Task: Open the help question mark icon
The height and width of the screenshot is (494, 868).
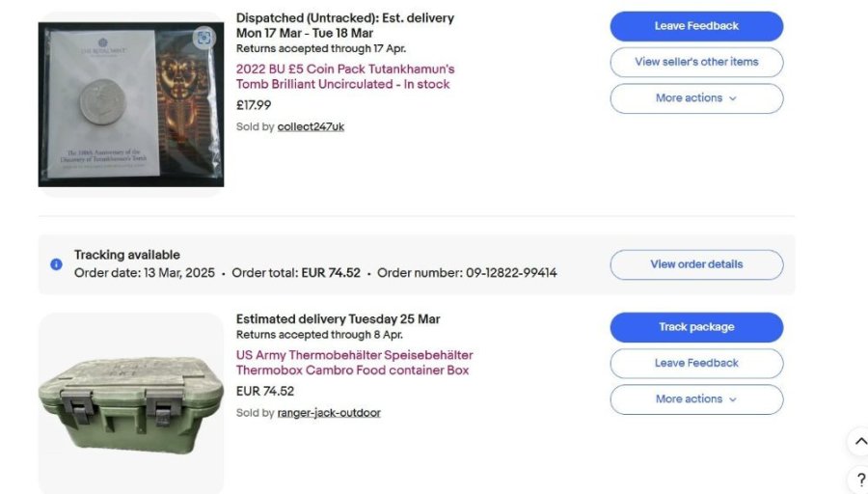Action: [860, 480]
